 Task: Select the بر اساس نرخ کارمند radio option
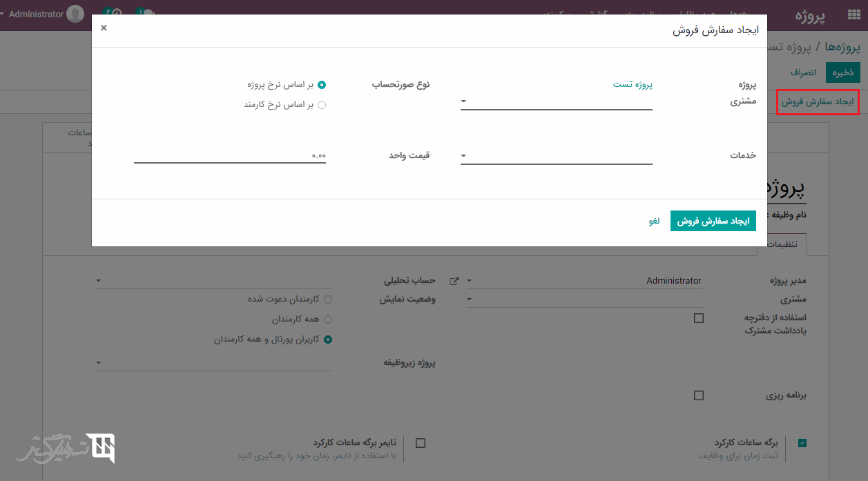[x=321, y=105]
